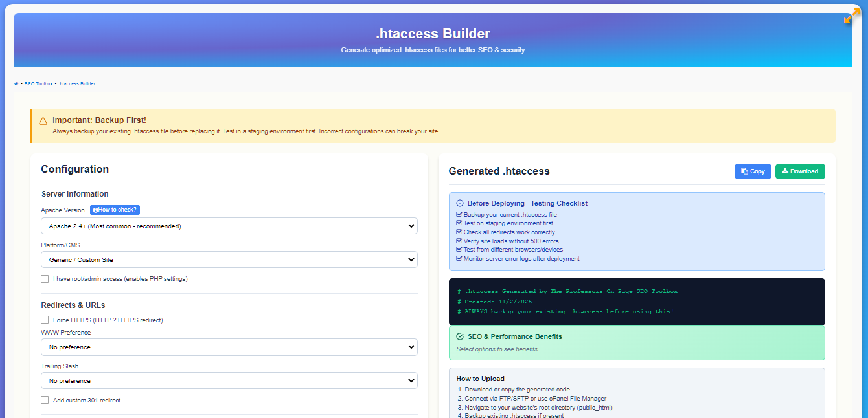Click the check-circle icon by SEO & Performance Benefits
This screenshot has width=868, height=418.
(x=461, y=336)
